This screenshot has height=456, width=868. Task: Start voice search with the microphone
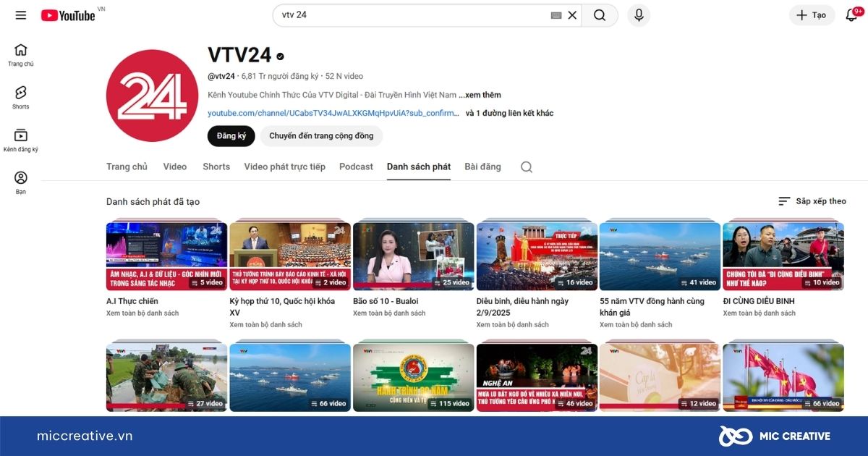click(x=639, y=15)
